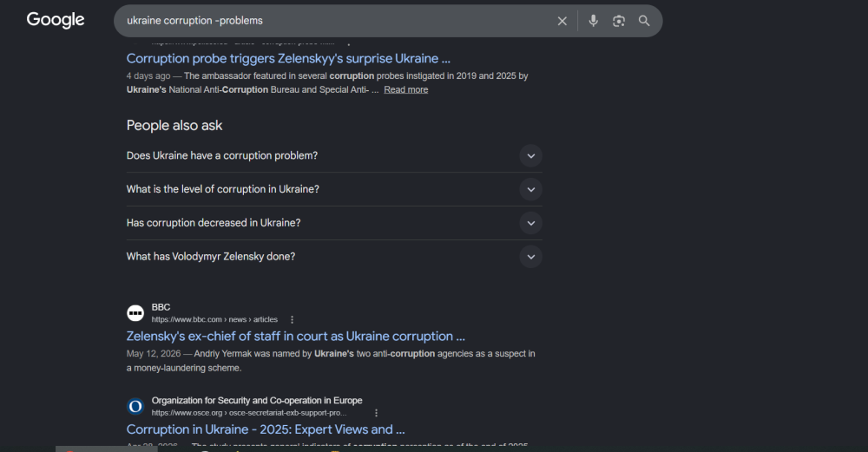Screen dimensions: 868x452
Task: Click the Google logo
Action: [x=56, y=21]
